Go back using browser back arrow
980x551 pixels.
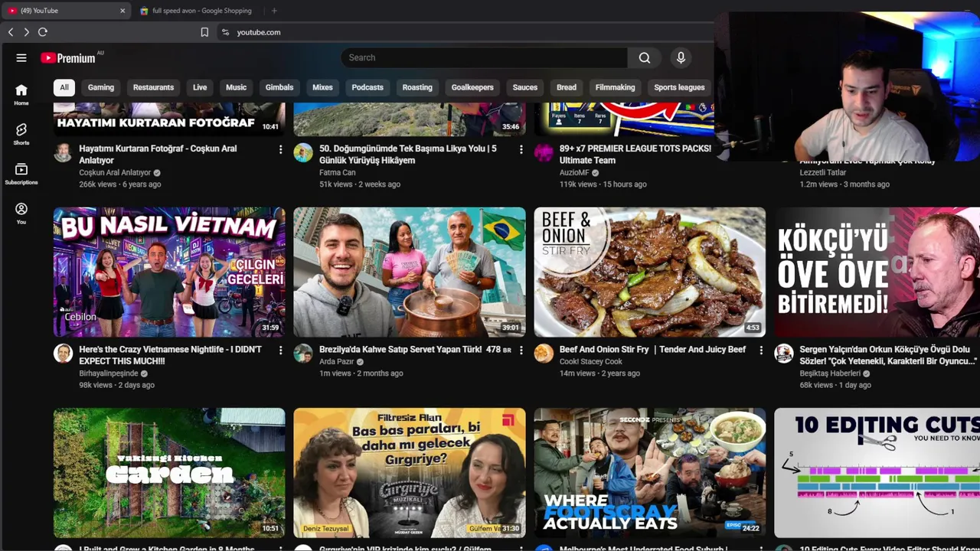[11, 32]
